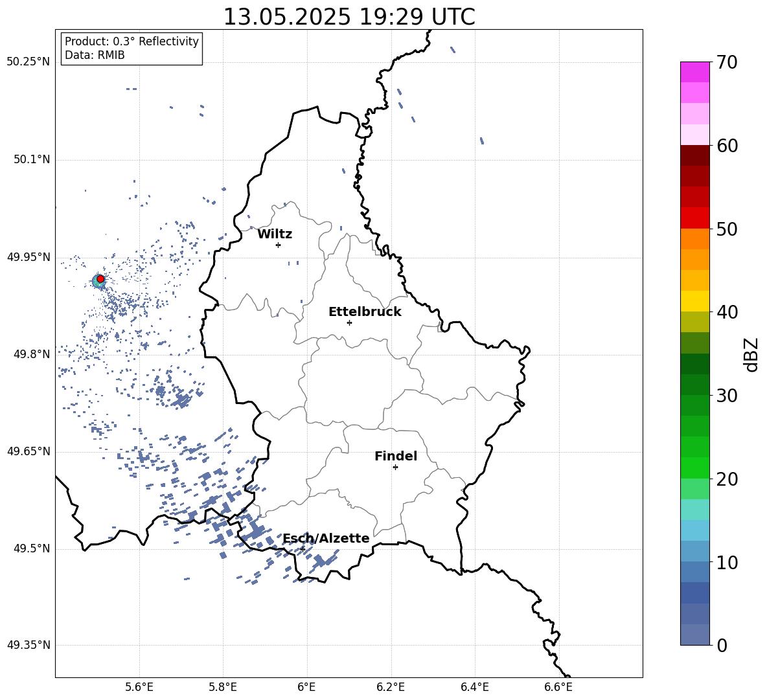This screenshot has height=700, width=767.
Task: Click the Esch/Alzette station cross marker
Action: coord(303,549)
